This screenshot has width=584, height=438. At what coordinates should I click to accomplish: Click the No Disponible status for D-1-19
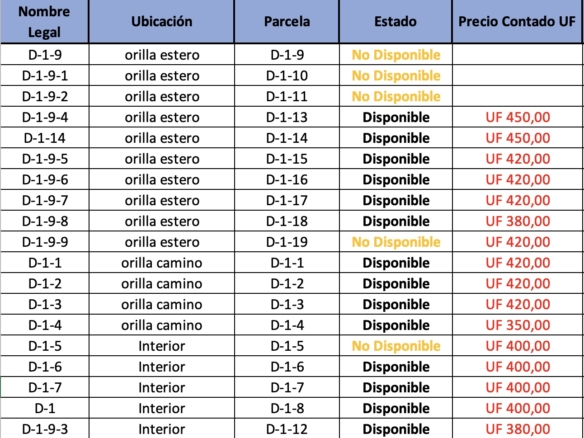tap(395, 242)
